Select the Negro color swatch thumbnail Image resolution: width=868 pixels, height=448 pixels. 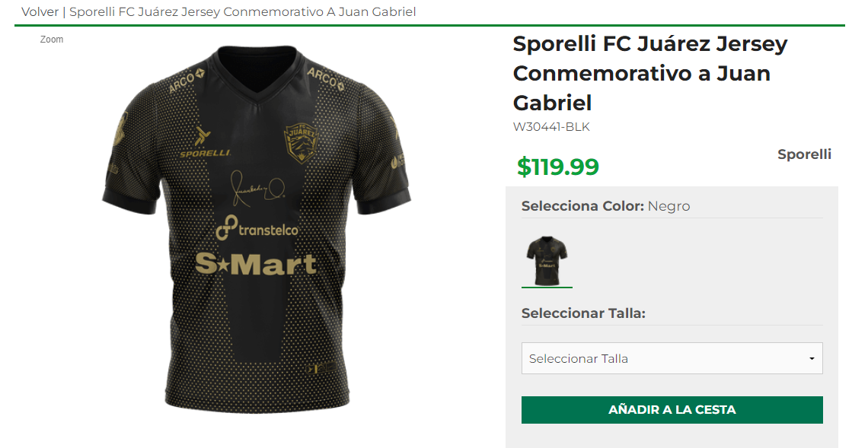point(547,260)
